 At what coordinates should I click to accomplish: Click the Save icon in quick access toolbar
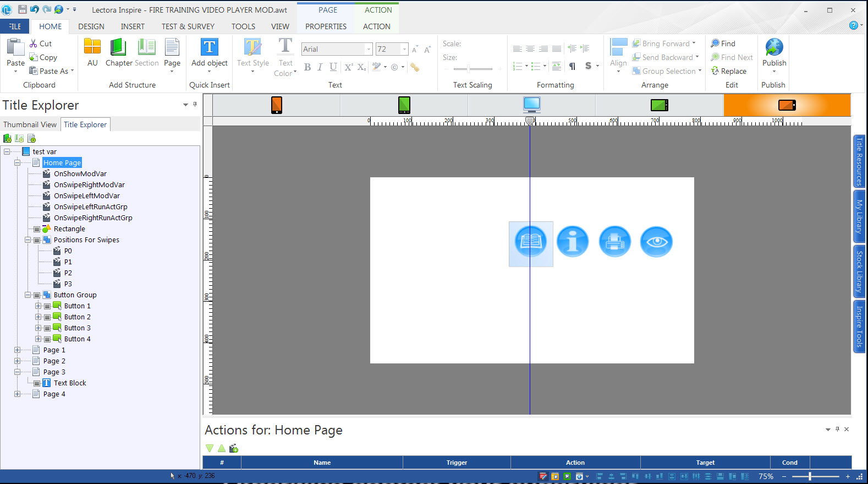click(23, 9)
